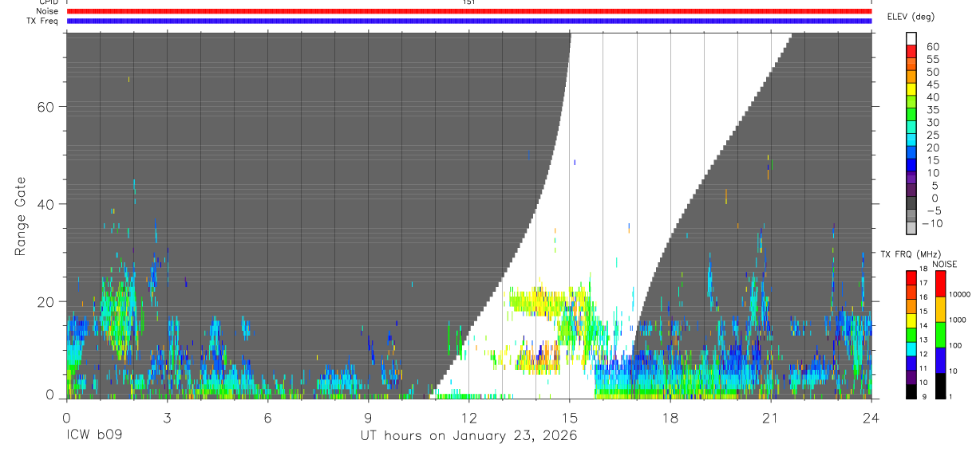Click the '100' value on NOISE scale

click(x=957, y=345)
